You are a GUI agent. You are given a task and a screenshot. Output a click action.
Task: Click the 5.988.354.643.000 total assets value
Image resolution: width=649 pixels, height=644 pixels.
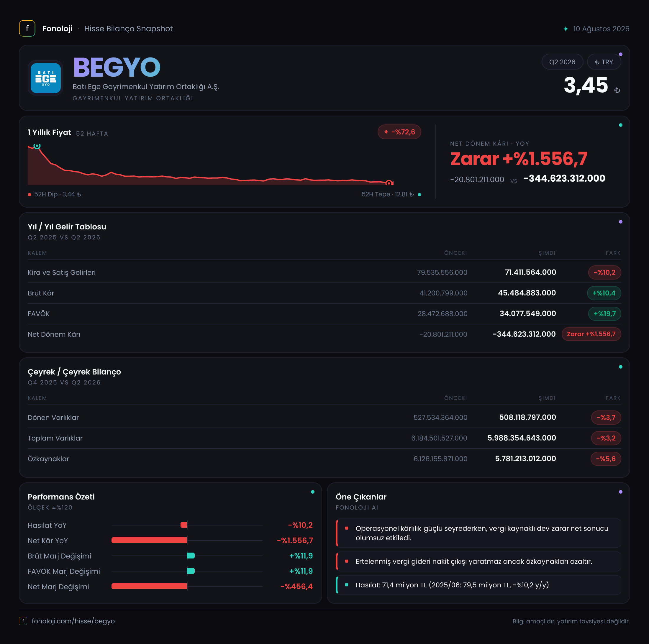521,438
